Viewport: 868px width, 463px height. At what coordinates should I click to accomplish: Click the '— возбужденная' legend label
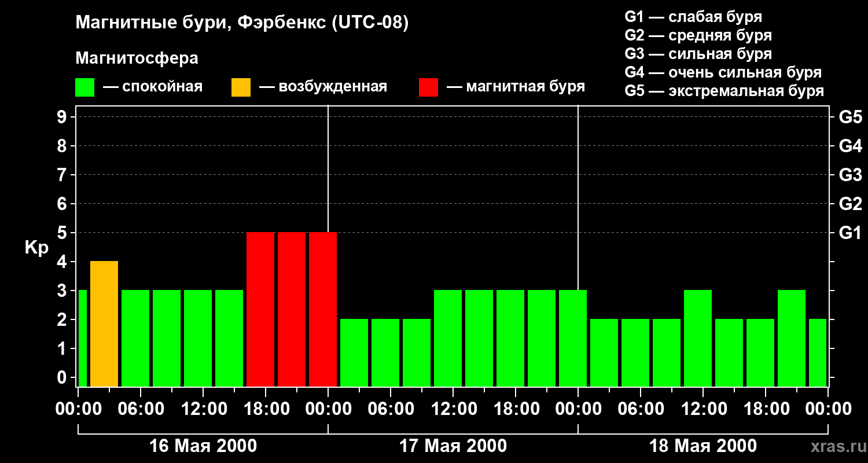pyautogui.click(x=323, y=87)
